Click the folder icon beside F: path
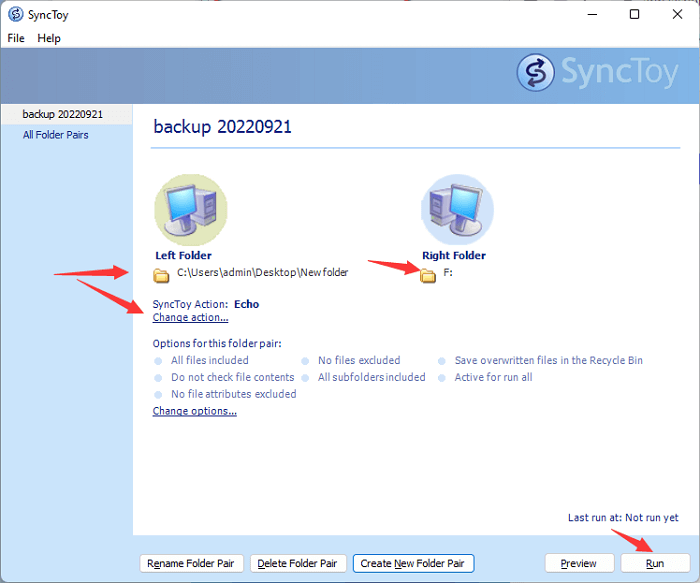This screenshot has height=583, width=700. (428, 275)
